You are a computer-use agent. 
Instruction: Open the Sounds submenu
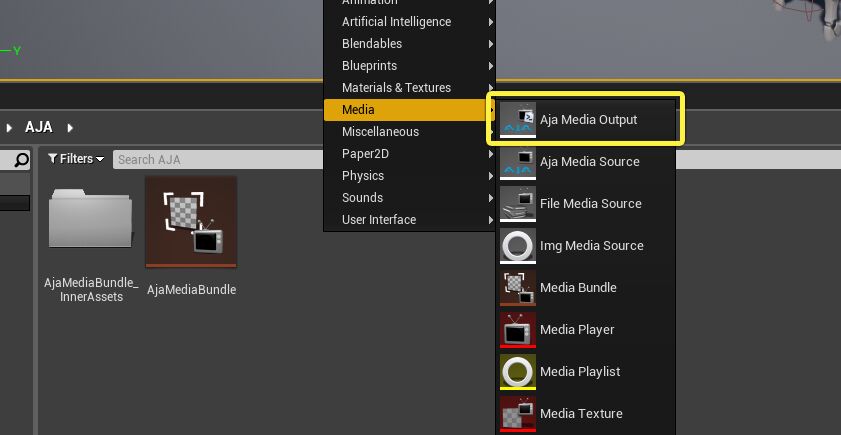[x=410, y=198]
